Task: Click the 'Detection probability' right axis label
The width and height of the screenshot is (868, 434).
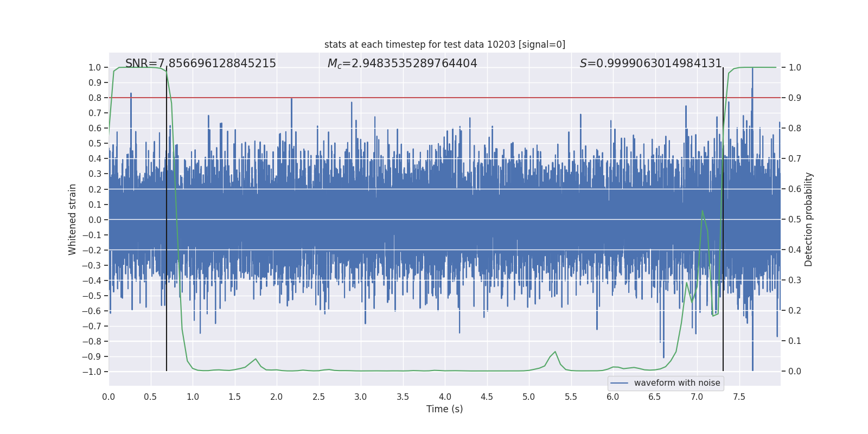Action: point(808,219)
